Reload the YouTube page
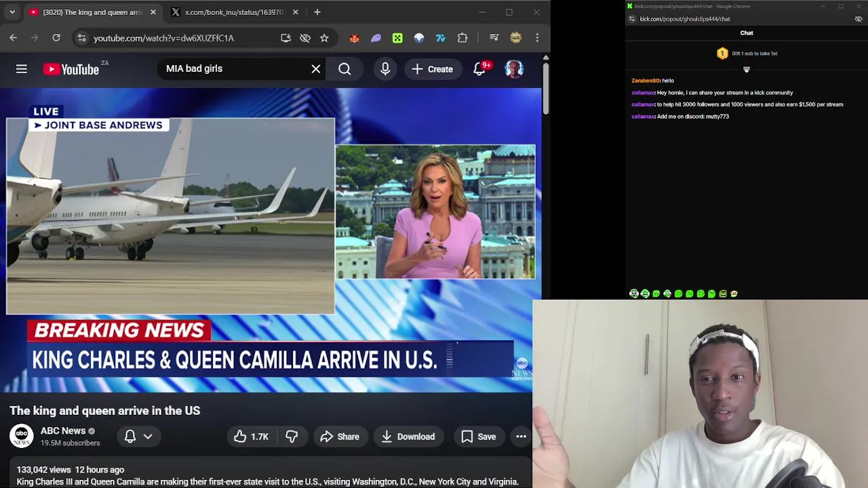The image size is (868, 488). coord(56,38)
